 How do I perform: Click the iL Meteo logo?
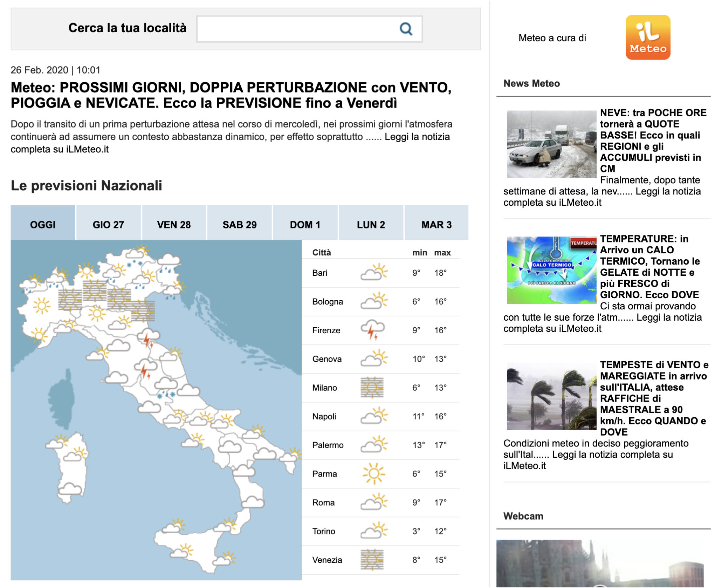tap(647, 37)
